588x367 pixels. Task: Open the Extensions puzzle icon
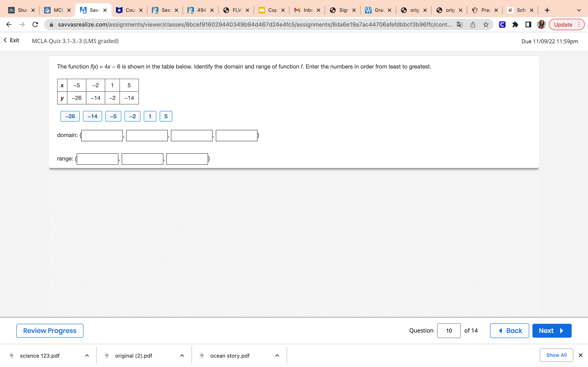pyautogui.click(x=515, y=24)
